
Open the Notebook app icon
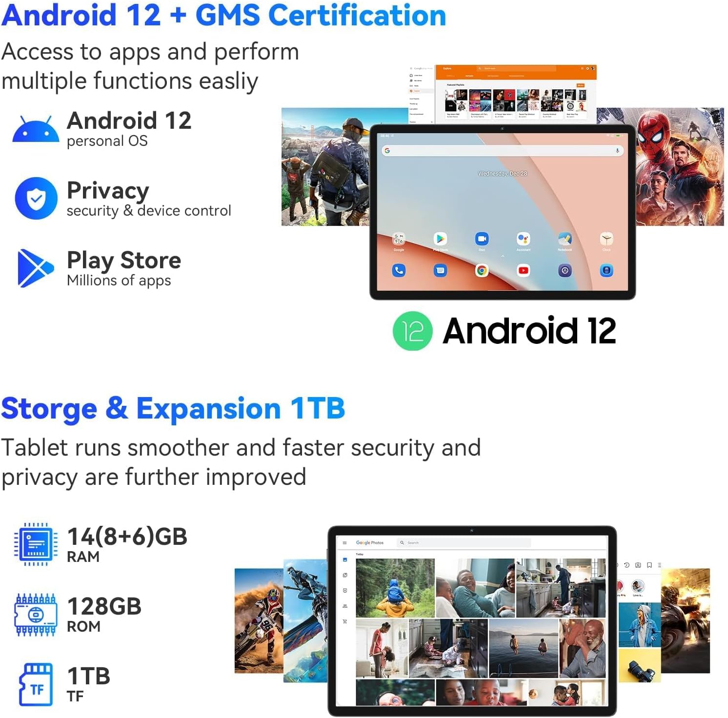point(565,239)
